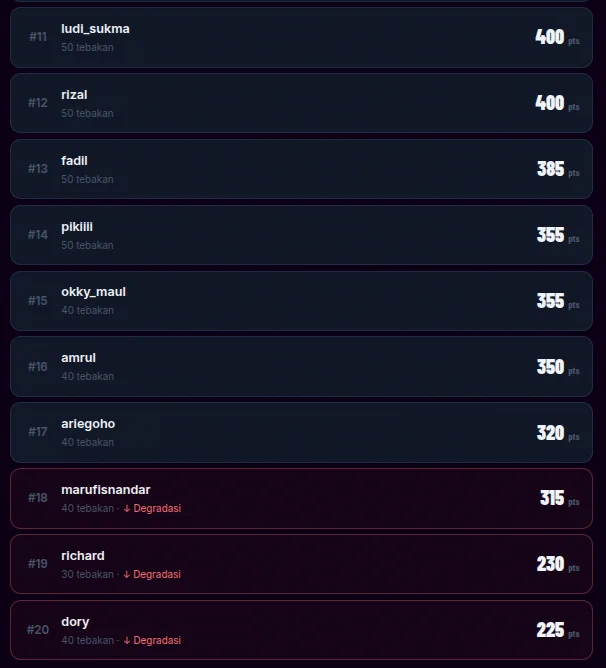Select okky_maul's leaderboard row

(301, 301)
